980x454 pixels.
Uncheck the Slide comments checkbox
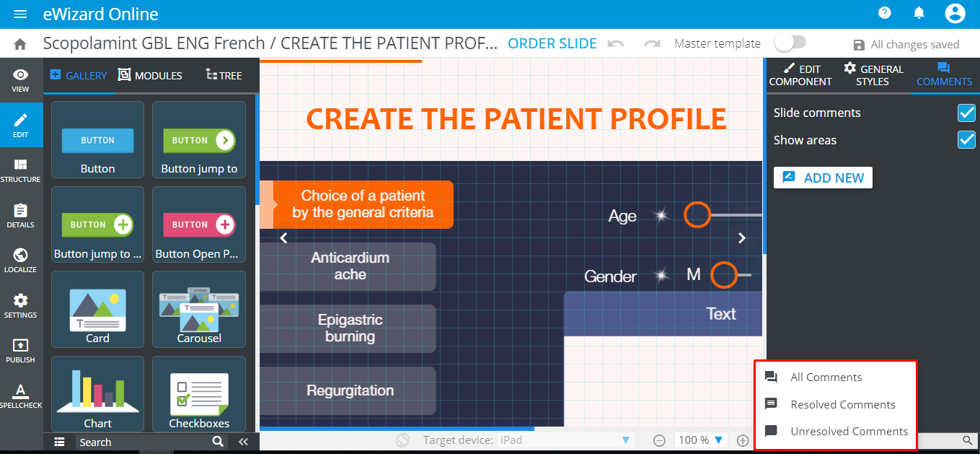(x=966, y=113)
